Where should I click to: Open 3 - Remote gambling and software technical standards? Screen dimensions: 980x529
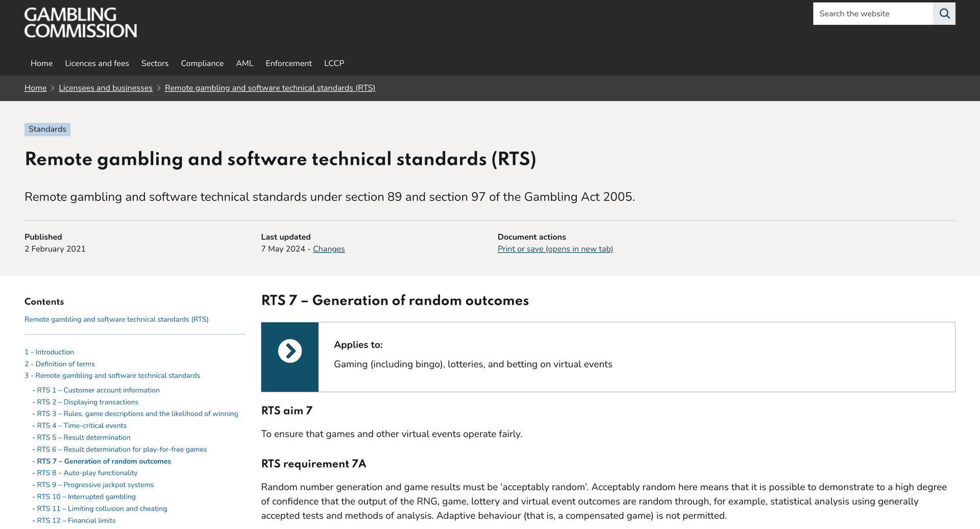[x=112, y=375]
